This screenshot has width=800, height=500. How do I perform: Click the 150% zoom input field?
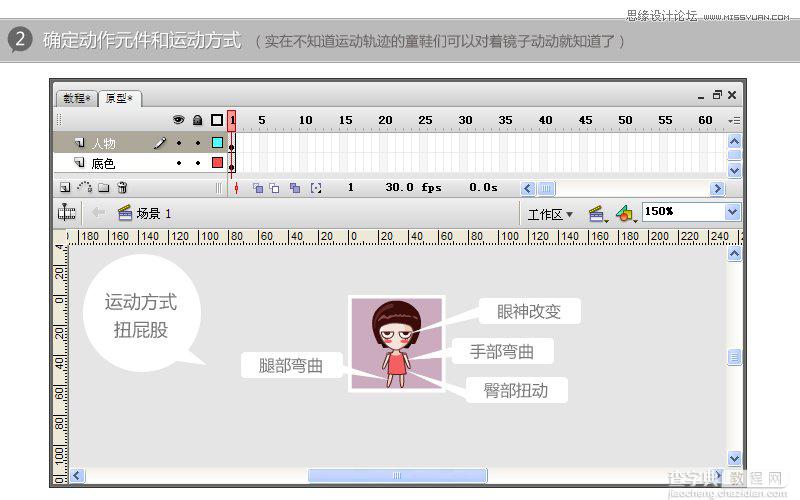[x=684, y=212]
